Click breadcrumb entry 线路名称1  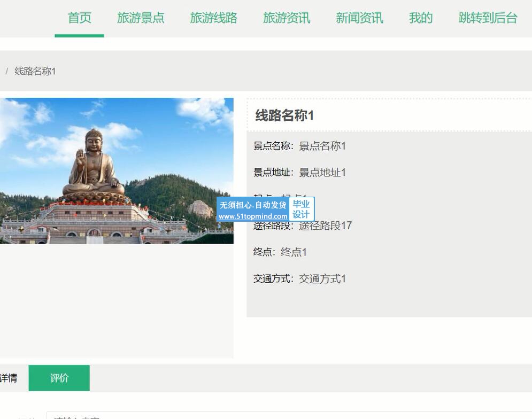pos(35,71)
